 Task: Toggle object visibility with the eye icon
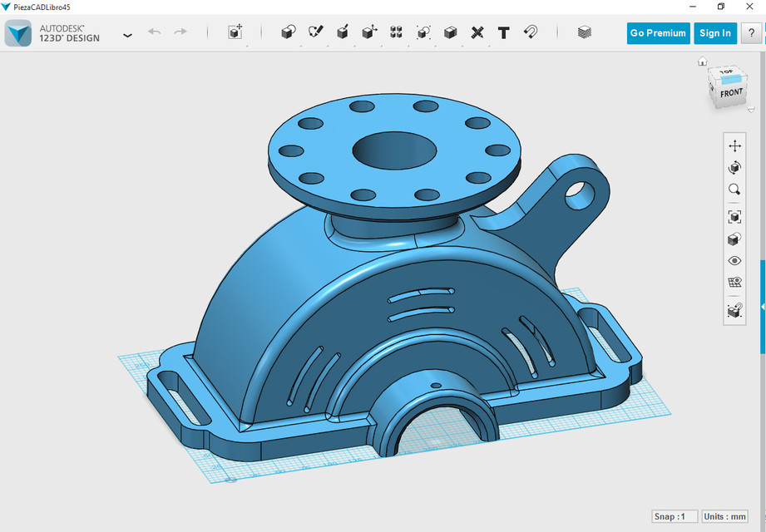734,260
